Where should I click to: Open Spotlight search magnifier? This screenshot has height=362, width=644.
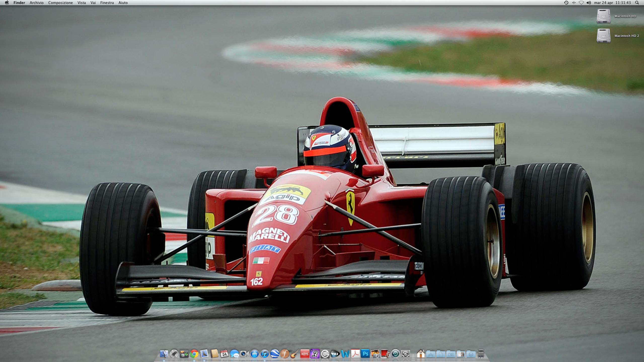[x=637, y=3]
